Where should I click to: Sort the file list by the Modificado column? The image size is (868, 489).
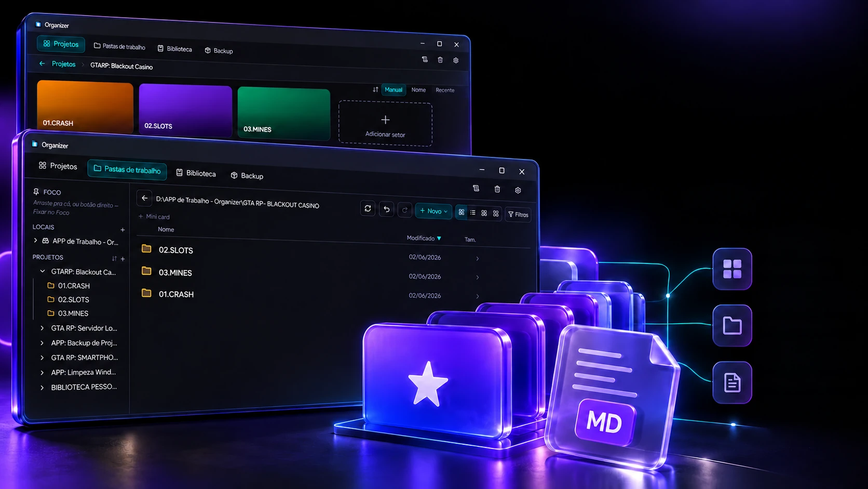point(424,238)
